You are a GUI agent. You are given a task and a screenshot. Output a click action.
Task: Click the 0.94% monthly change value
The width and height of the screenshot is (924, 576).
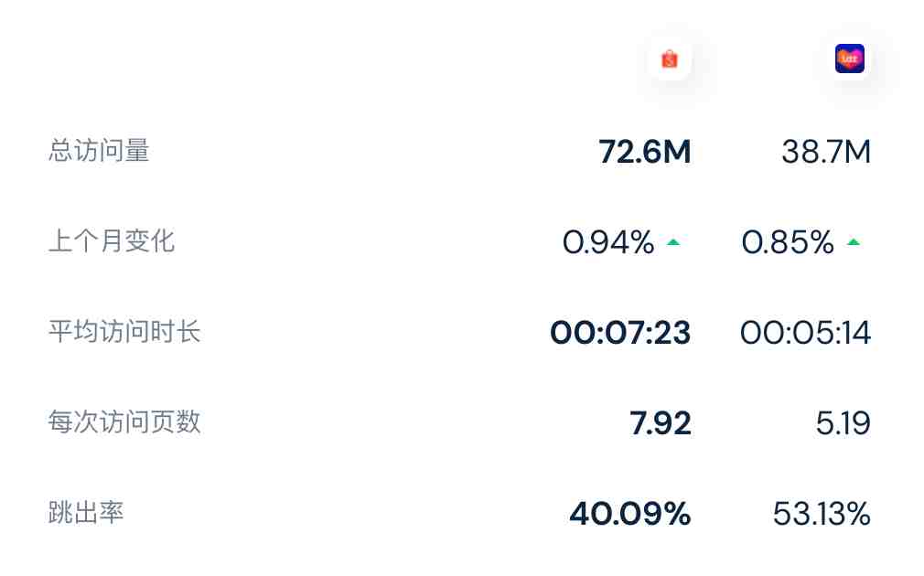point(608,242)
